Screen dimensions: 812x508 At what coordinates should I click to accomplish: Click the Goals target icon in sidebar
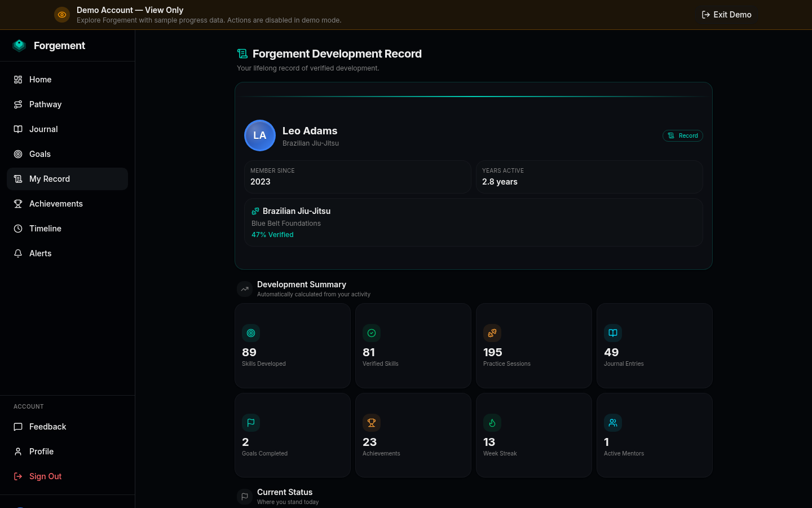18,154
